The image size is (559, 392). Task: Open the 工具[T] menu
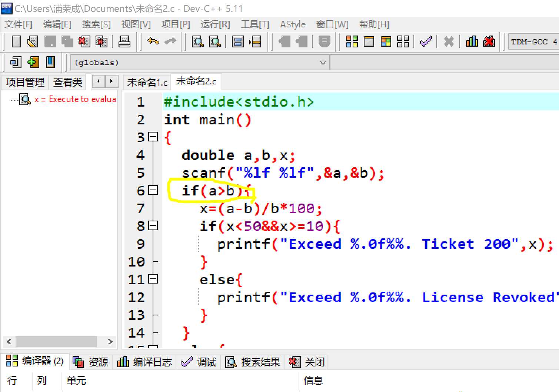point(255,24)
